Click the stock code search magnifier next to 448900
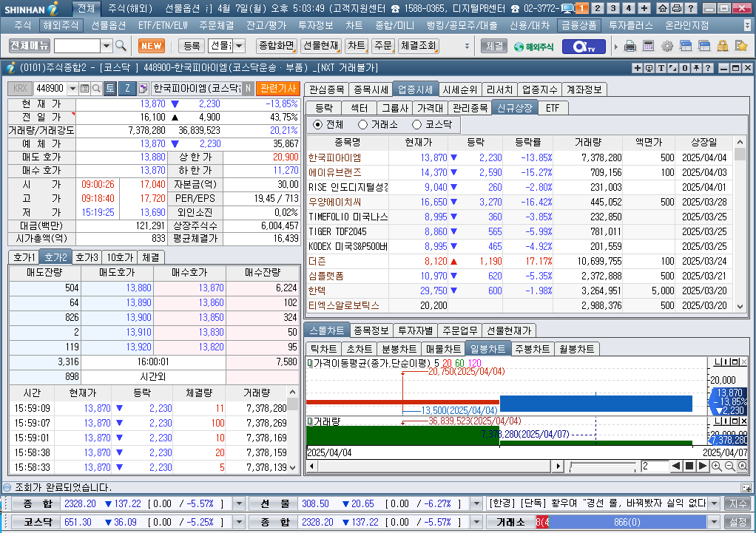The height and width of the screenshot is (533, 756). pyautogui.click(x=96, y=88)
